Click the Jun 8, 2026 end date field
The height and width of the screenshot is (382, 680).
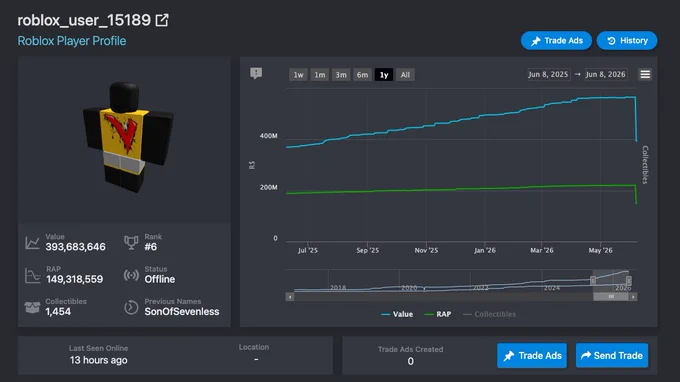pyautogui.click(x=605, y=74)
